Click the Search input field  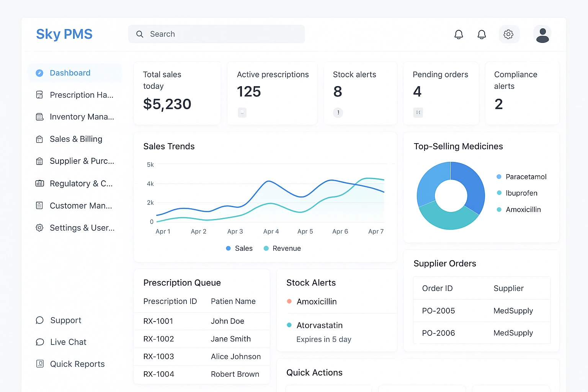point(216,34)
